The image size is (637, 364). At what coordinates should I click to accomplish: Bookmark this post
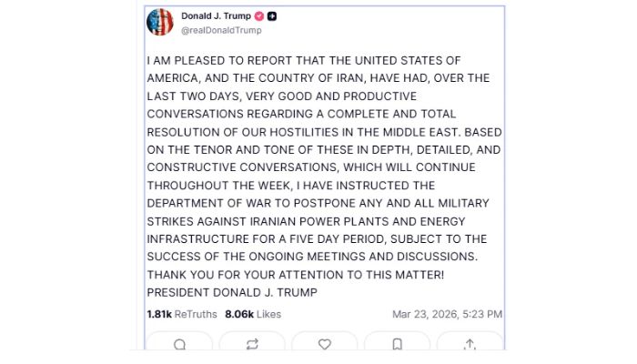point(398,344)
